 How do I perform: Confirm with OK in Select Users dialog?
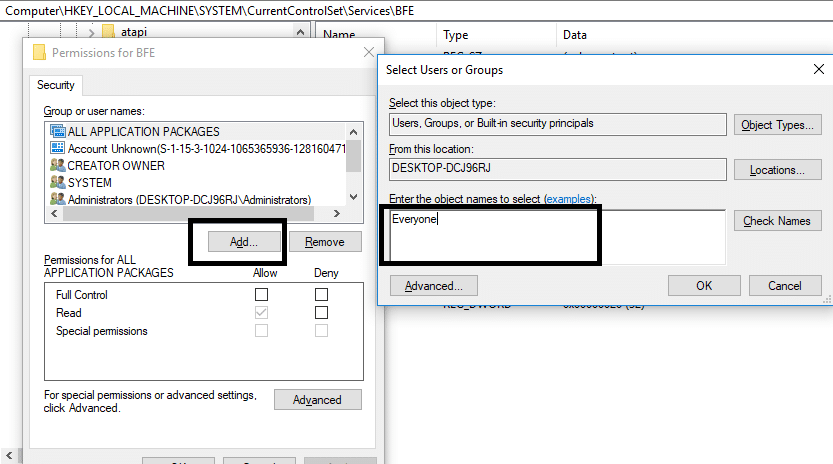pyautogui.click(x=704, y=286)
